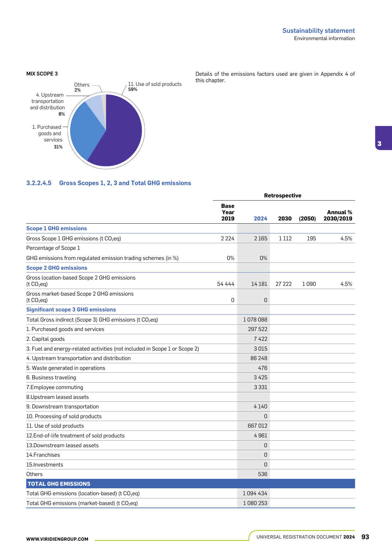This screenshot has width=392, height=554.
Task: Click the '15.Investments' row label
Action: tap(45, 465)
